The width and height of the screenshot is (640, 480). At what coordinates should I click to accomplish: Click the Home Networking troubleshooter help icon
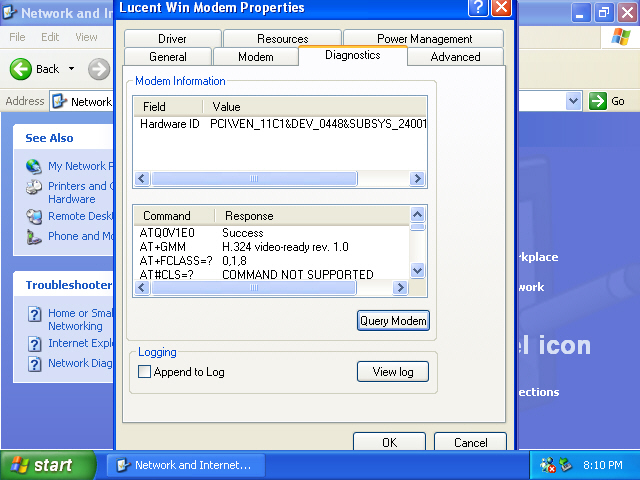(34, 314)
